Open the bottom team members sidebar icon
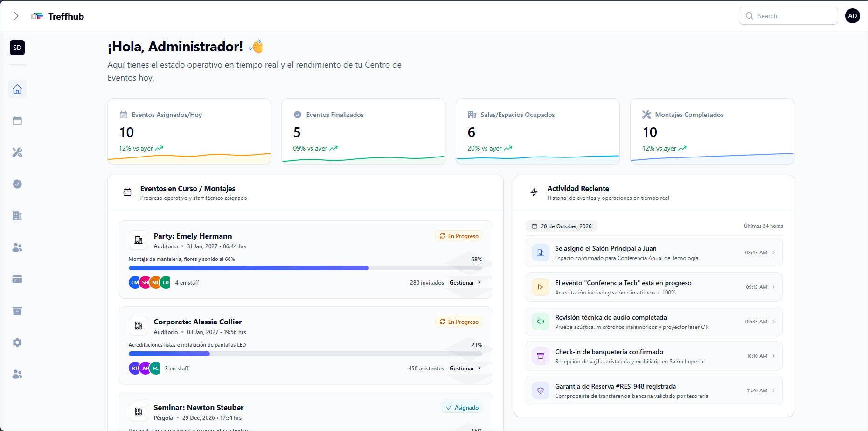 tap(17, 374)
